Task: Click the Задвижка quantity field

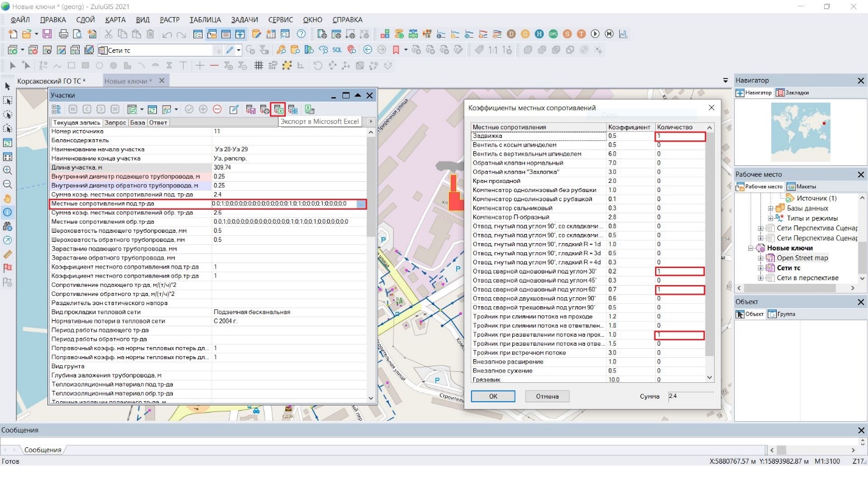Action: pos(680,137)
